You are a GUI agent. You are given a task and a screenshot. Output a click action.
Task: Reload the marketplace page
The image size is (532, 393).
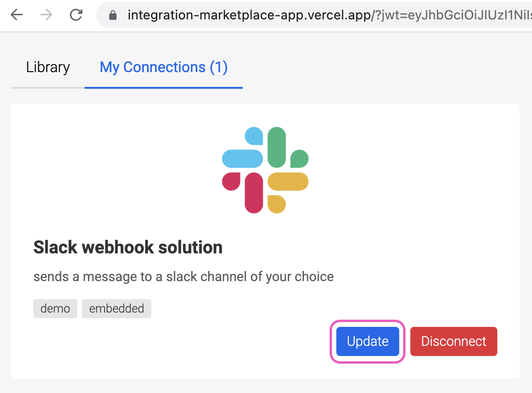click(75, 15)
